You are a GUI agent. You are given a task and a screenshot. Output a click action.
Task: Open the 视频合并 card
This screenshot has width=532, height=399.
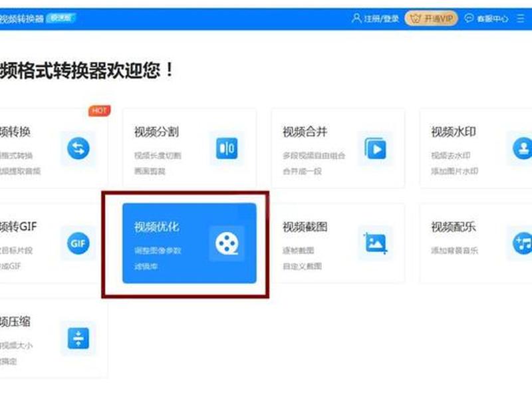click(x=338, y=148)
